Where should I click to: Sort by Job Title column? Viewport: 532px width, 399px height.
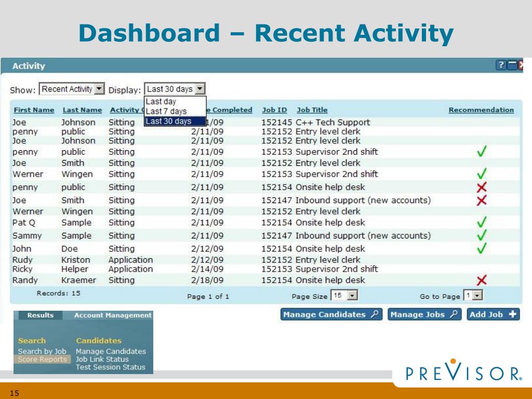click(312, 110)
